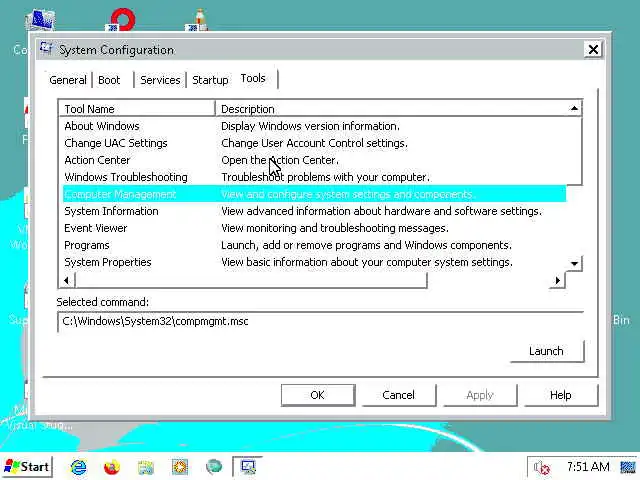Select the Windows Troubleshooting row

point(314,177)
